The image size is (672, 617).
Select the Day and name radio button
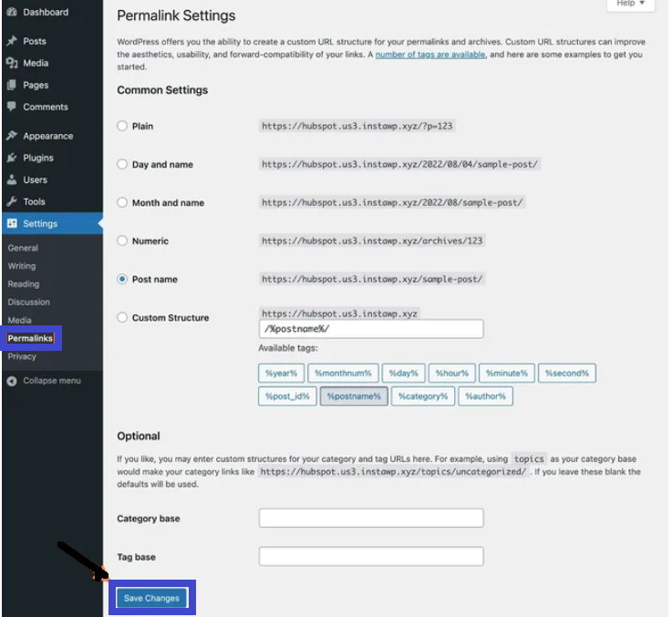pyautogui.click(x=122, y=164)
